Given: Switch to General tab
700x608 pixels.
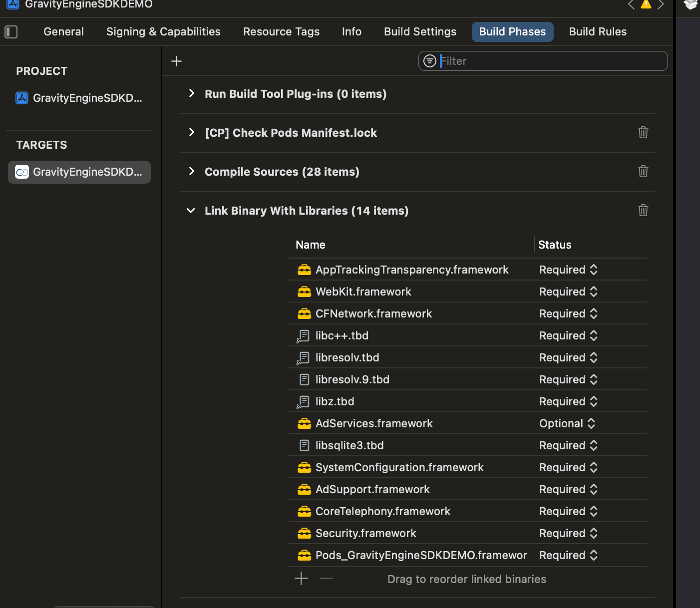Looking at the screenshot, I should [63, 32].
